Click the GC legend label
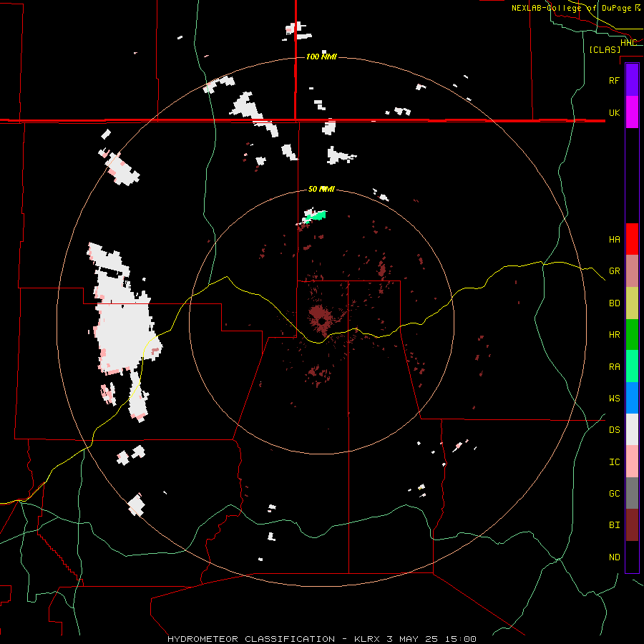This screenshot has height=644, width=644. point(614,493)
